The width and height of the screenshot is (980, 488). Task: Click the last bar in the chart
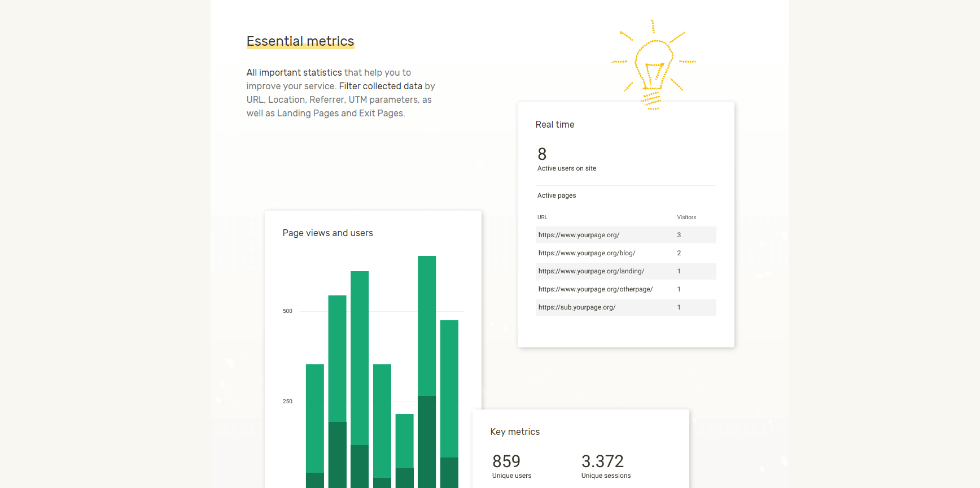click(449, 404)
